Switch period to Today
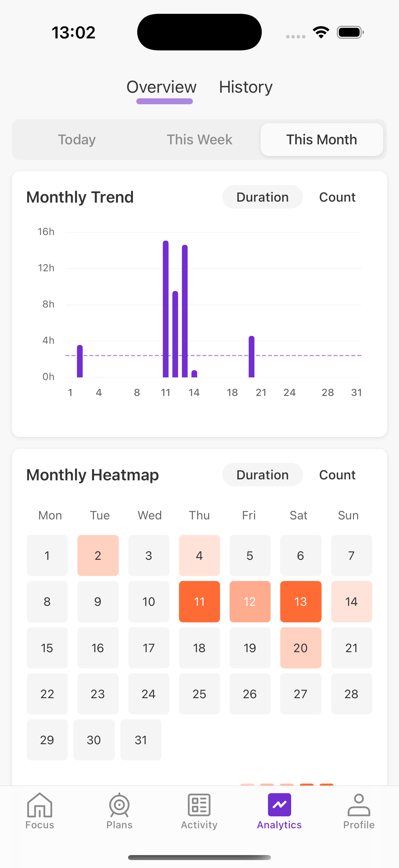399x868 pixels. [77, 139]
